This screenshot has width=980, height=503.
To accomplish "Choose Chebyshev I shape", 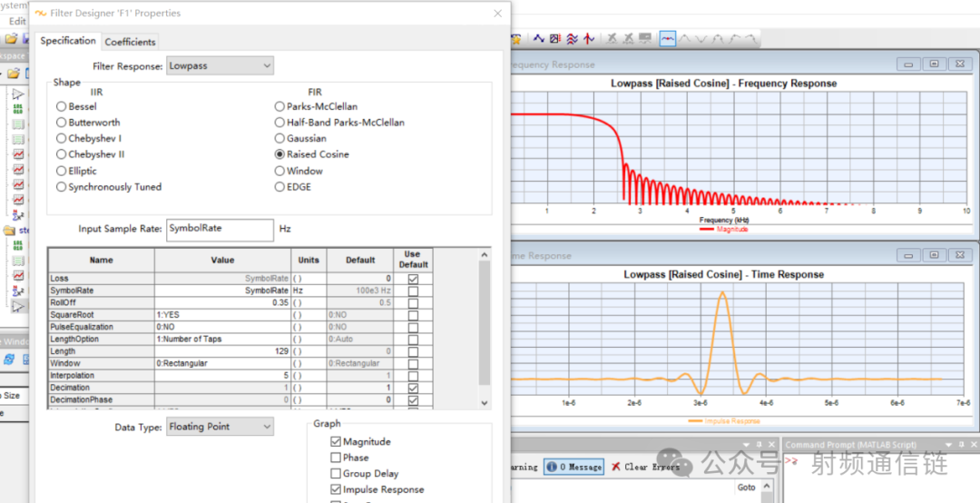I will pyautogui.click(x=62, y=138).
